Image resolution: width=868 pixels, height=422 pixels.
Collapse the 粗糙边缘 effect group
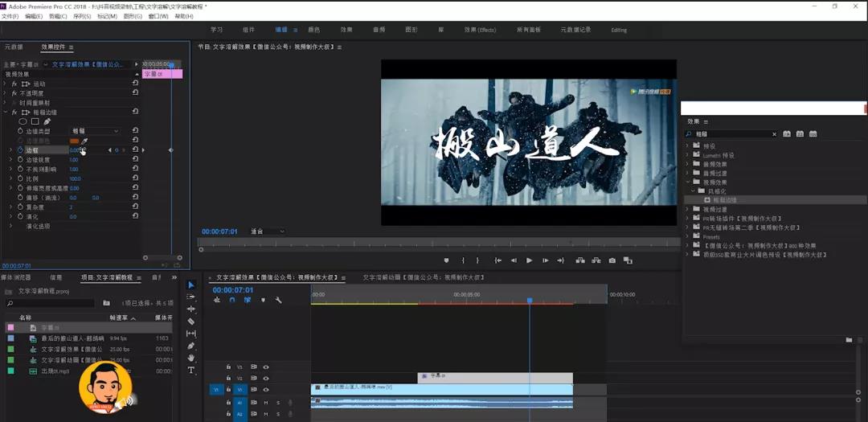point(6,112)
